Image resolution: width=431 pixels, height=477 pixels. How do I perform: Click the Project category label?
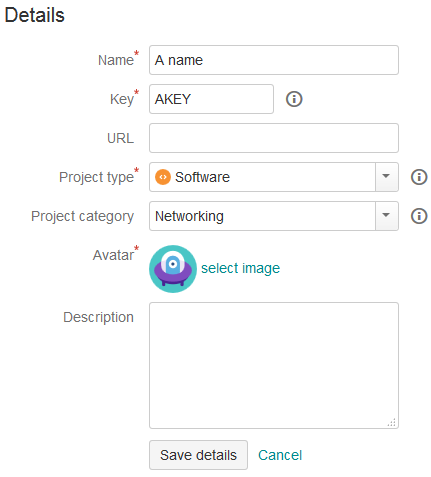(x=82, y=216)
